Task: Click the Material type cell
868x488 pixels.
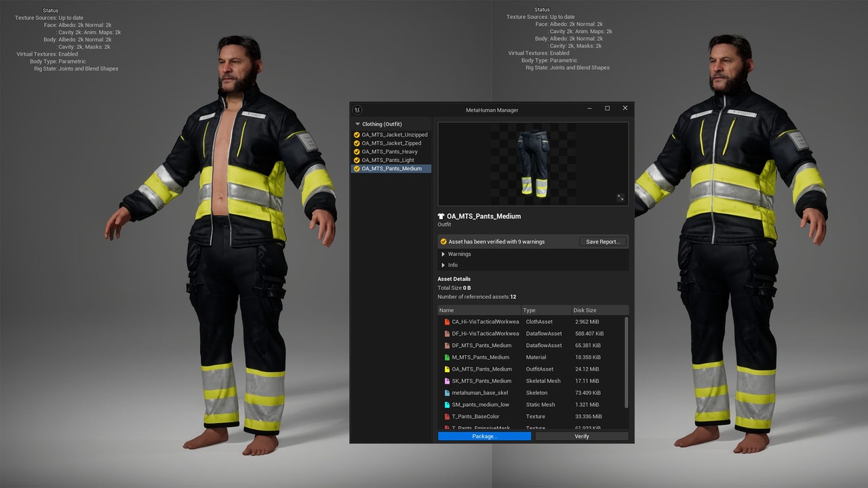Action: click(x=536, y=357)
